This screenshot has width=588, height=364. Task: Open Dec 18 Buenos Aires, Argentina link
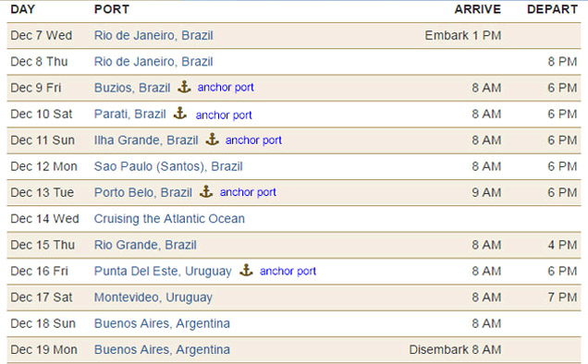(162, 323)
